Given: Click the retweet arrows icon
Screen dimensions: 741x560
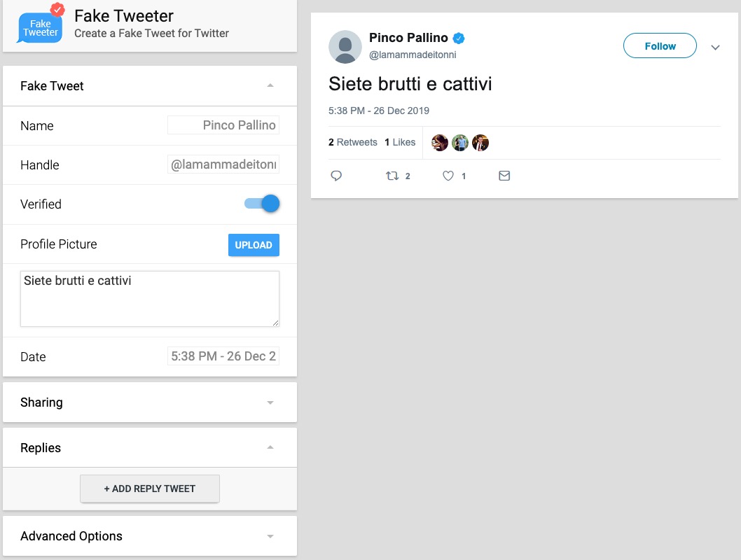Looking at the screenshot, I should coord(392,176).
